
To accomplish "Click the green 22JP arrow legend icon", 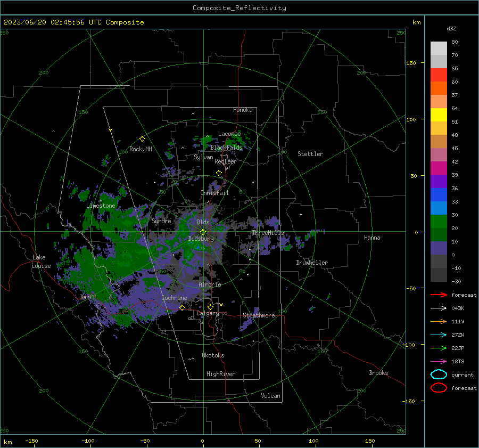I will pyautogui.click(x=439, y=348).
